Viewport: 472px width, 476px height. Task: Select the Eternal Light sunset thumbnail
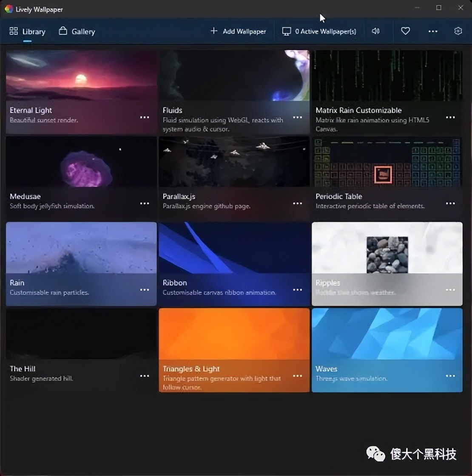click(x=81, y=75)
